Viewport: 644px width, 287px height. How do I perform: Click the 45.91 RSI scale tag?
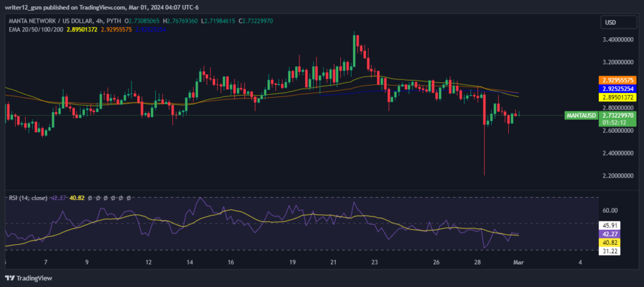610,225
